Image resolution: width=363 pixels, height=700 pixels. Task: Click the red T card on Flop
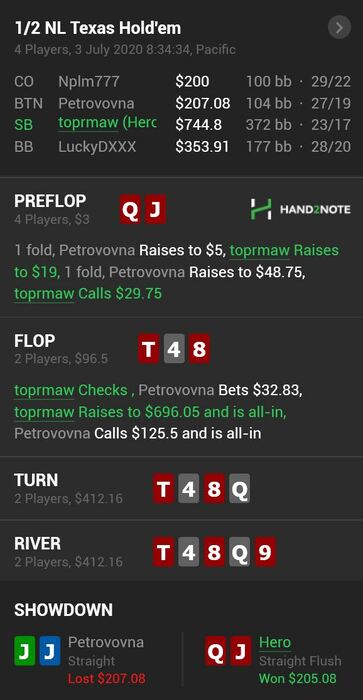click(x=149, y=349)
